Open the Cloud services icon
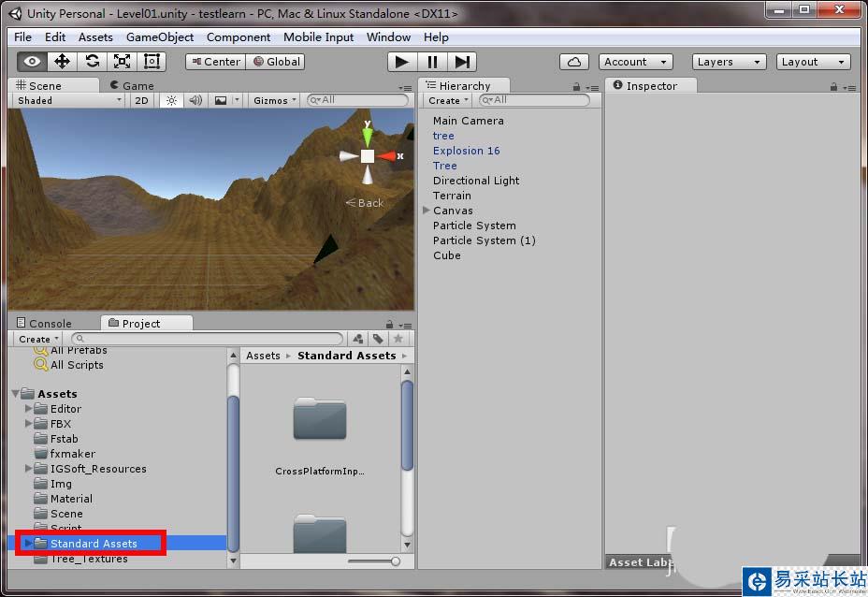 click(x=574, y=62)
